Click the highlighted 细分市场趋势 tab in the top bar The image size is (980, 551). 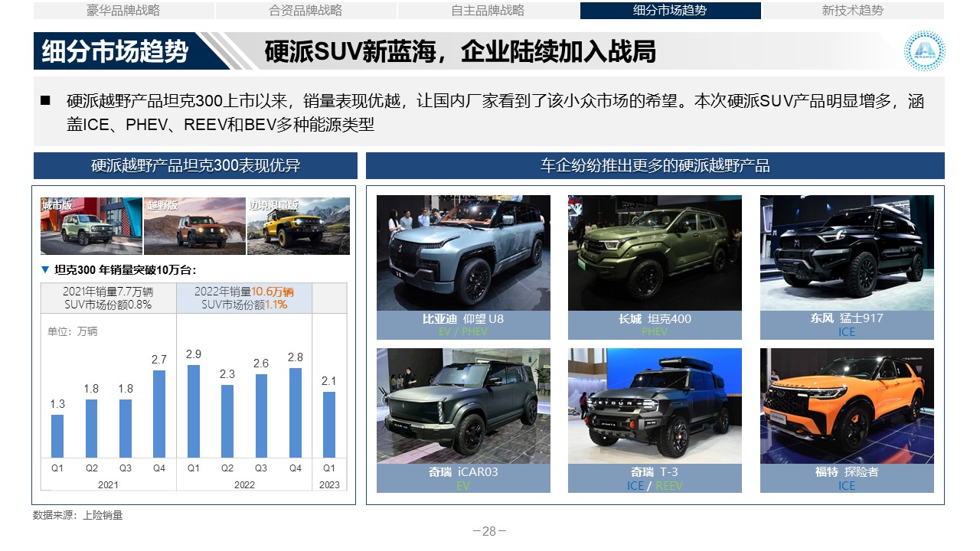pos(670,11)
